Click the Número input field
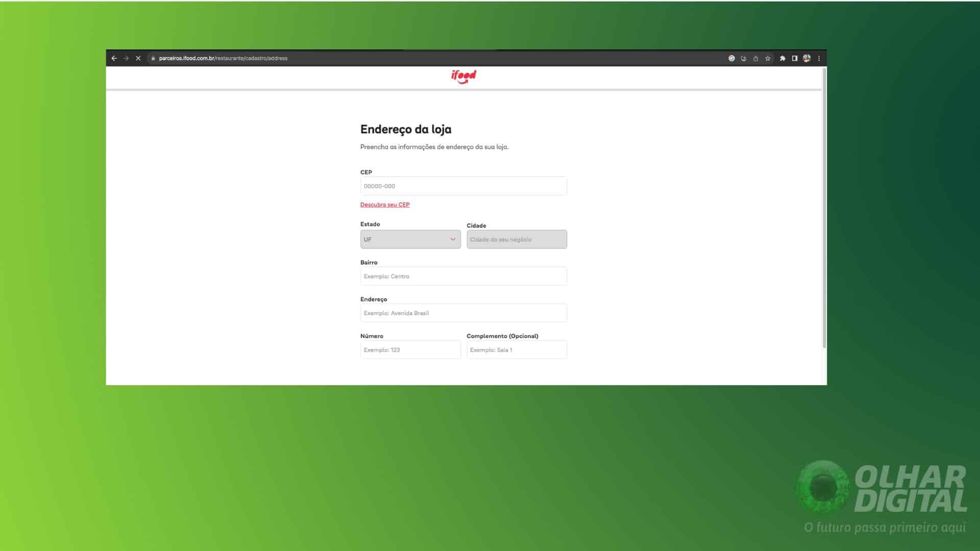The image size is (980, 551). (410, 350)
